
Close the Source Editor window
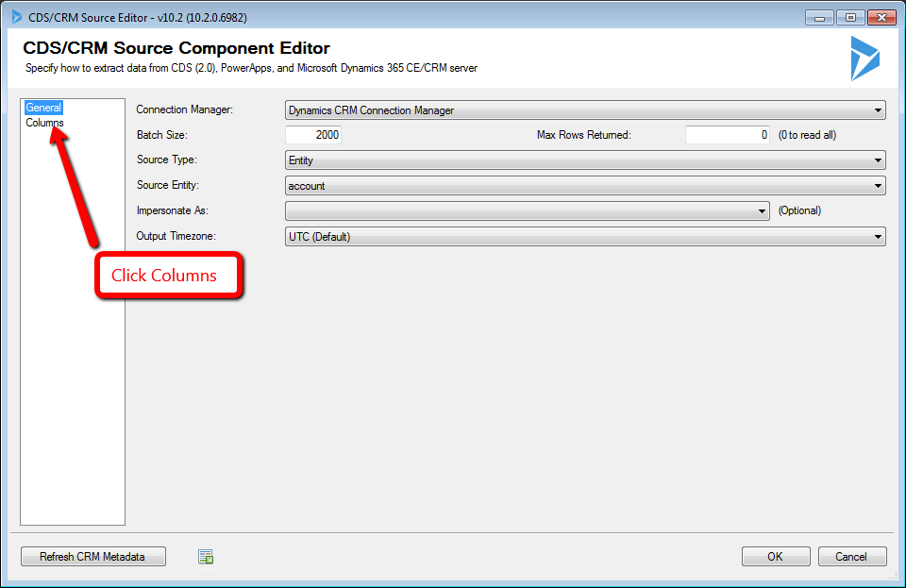click(881, 18)
